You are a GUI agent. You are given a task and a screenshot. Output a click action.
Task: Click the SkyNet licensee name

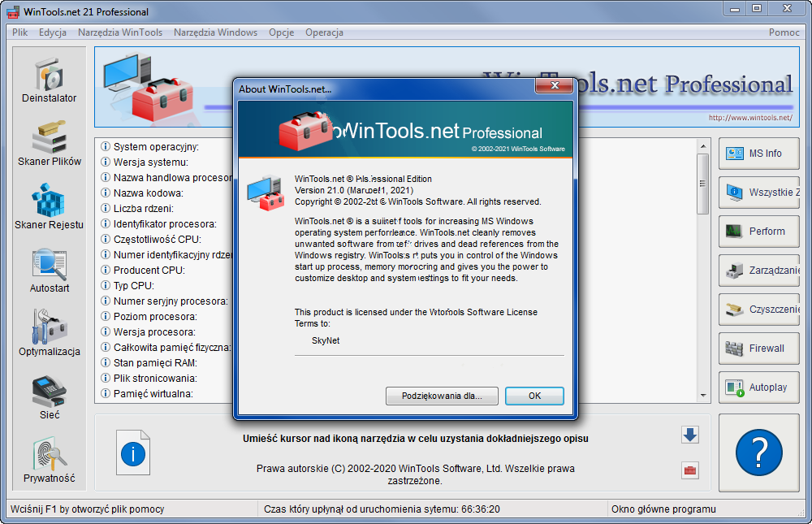[326, 340]
